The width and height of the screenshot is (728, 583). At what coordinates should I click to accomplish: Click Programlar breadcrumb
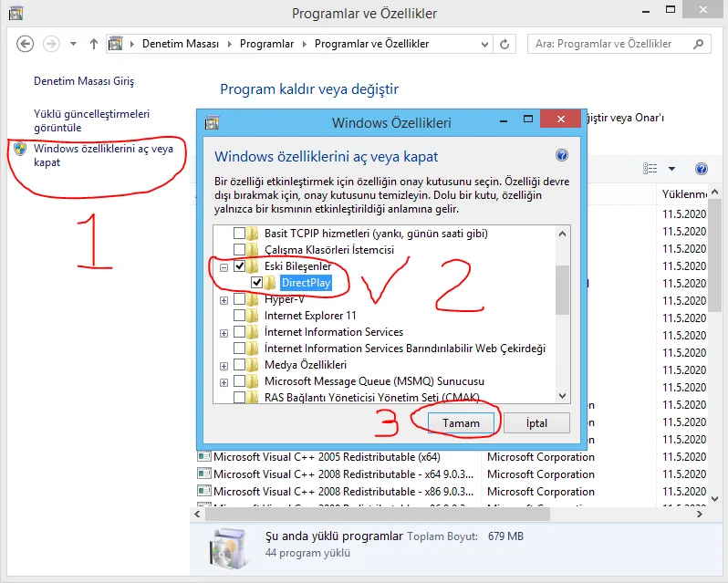point(266,44)
